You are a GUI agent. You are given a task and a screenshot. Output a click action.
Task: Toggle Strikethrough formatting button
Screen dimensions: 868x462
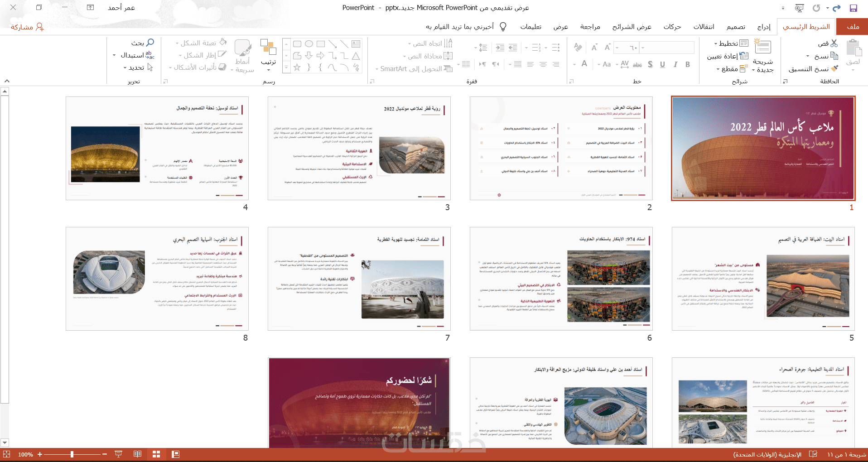[637, 64]
